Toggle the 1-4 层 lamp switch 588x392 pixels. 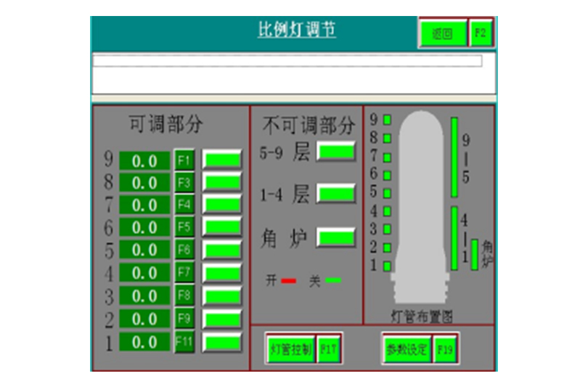(336, 194)
